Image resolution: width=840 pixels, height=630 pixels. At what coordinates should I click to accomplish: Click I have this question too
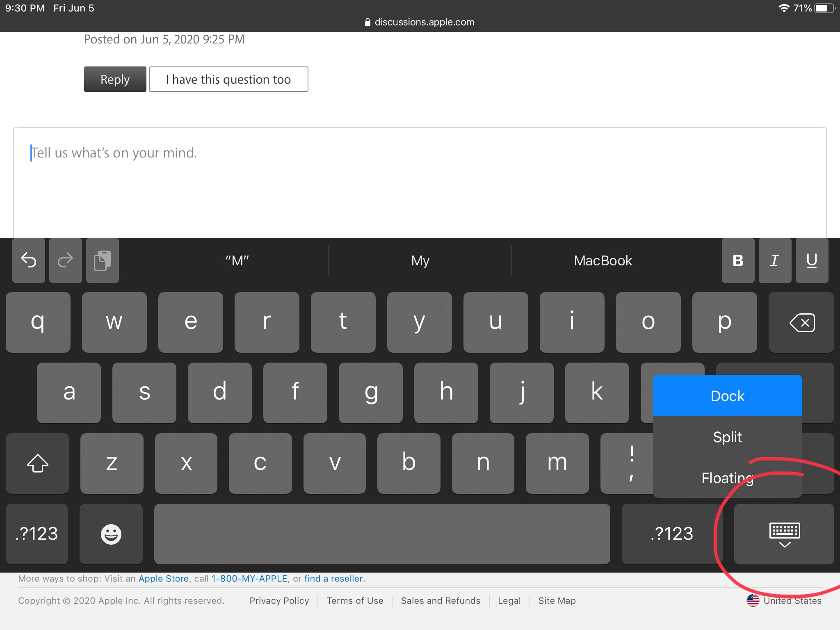tap(228, 79)
